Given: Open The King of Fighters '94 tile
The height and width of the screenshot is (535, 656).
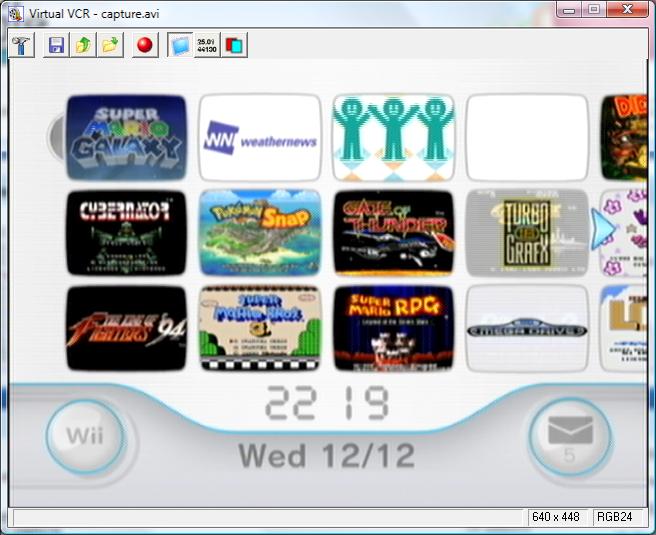Looking at the screenshot, I should click(x=126, y=328).
